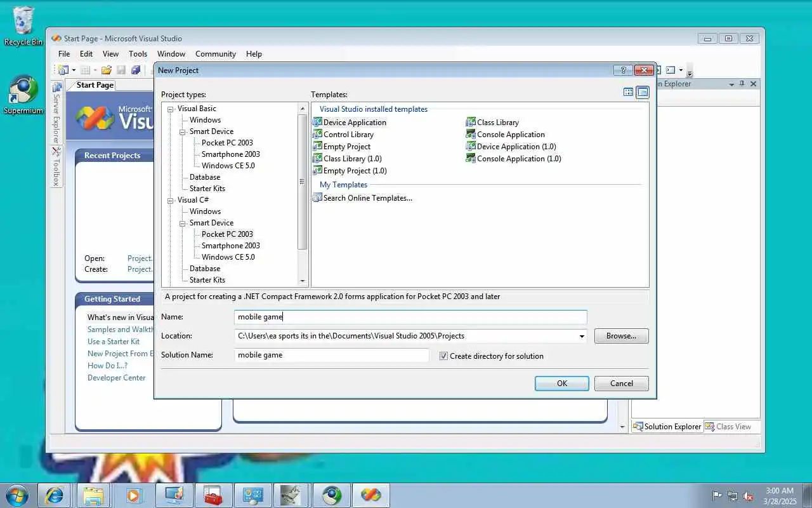Select Console Application (1.0) template
The width and height of the screenshot is (812, 508).
click(x=514, y=159)
